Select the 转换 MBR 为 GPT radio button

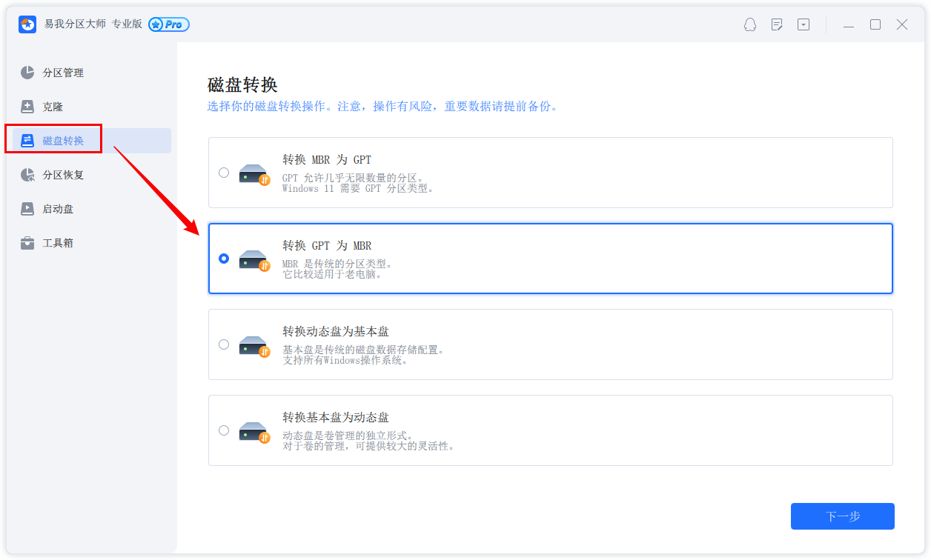[224, 173]
